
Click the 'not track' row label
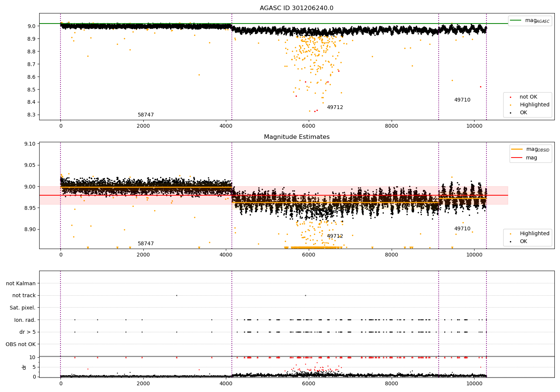[24, 296]
